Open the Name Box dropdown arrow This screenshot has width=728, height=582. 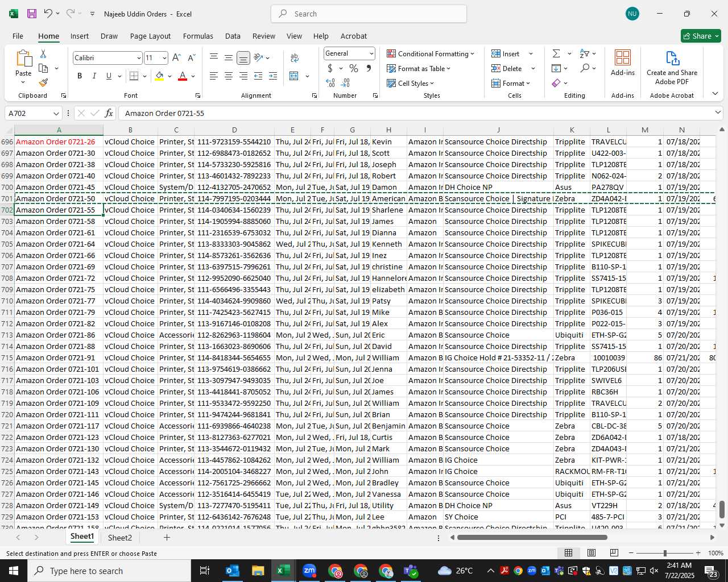(x=56, y=113)
